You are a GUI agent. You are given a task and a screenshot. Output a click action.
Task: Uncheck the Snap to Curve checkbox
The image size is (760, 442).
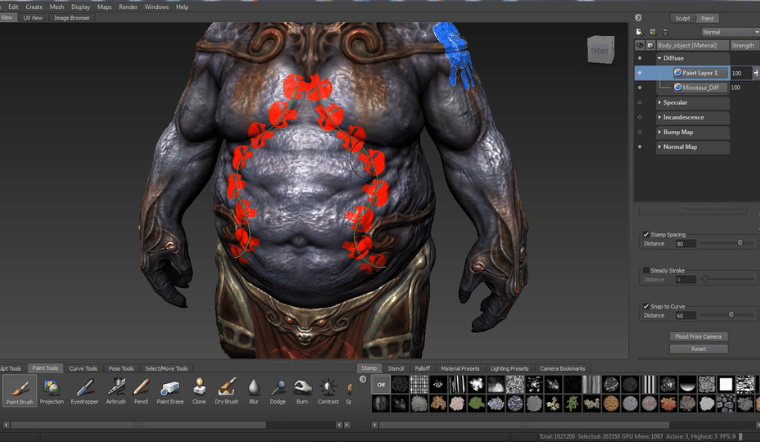646,306
